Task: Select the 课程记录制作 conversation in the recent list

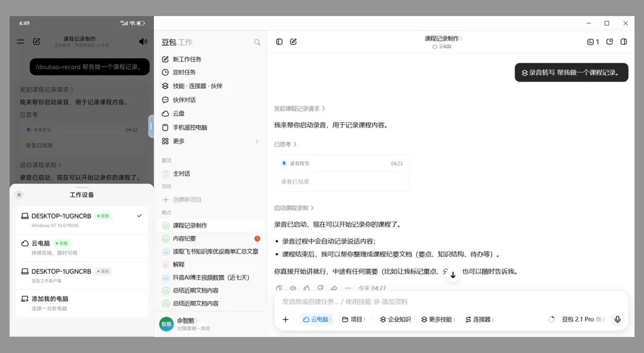Action: pyautogui.click(x=211, y=225)
